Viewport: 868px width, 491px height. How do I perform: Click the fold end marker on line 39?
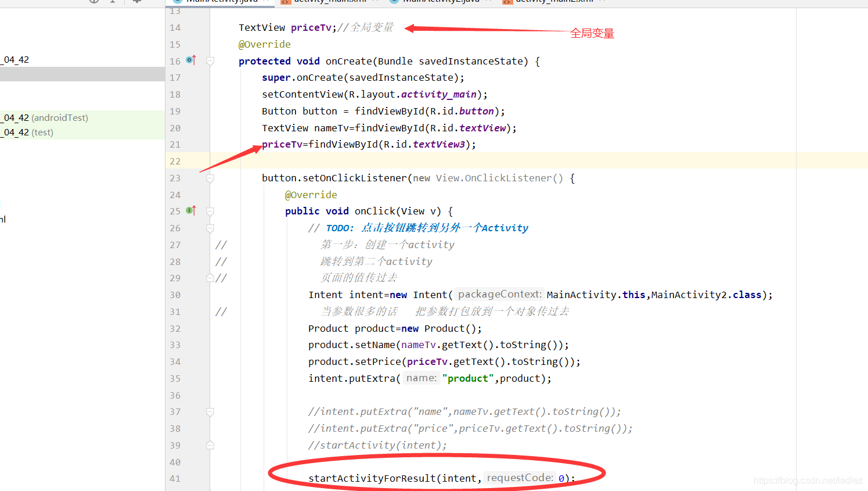point(210,445)
